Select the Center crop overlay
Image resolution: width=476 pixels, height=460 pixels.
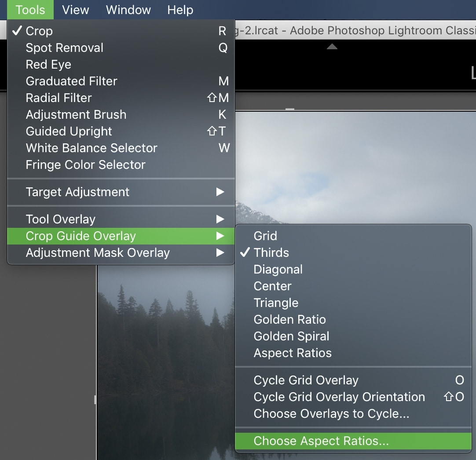point(353,286)
